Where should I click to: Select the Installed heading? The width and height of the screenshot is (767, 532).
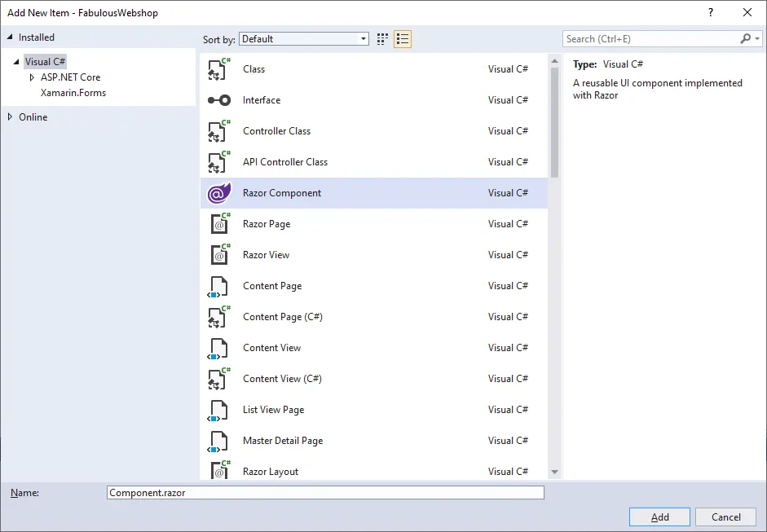37,37
